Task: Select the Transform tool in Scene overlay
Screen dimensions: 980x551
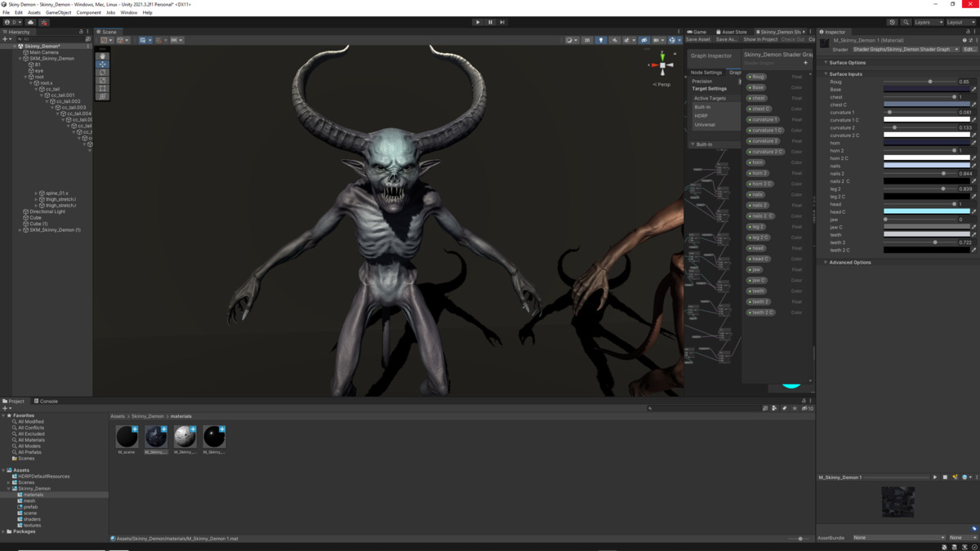Action: tap(103, 96)
